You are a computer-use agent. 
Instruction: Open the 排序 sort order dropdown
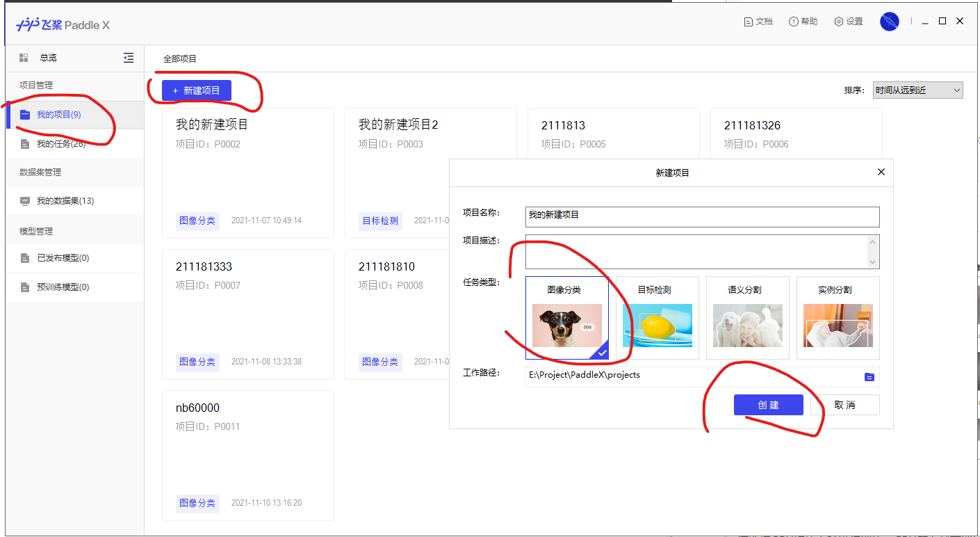pyautogui.click(x=917, y=90)
